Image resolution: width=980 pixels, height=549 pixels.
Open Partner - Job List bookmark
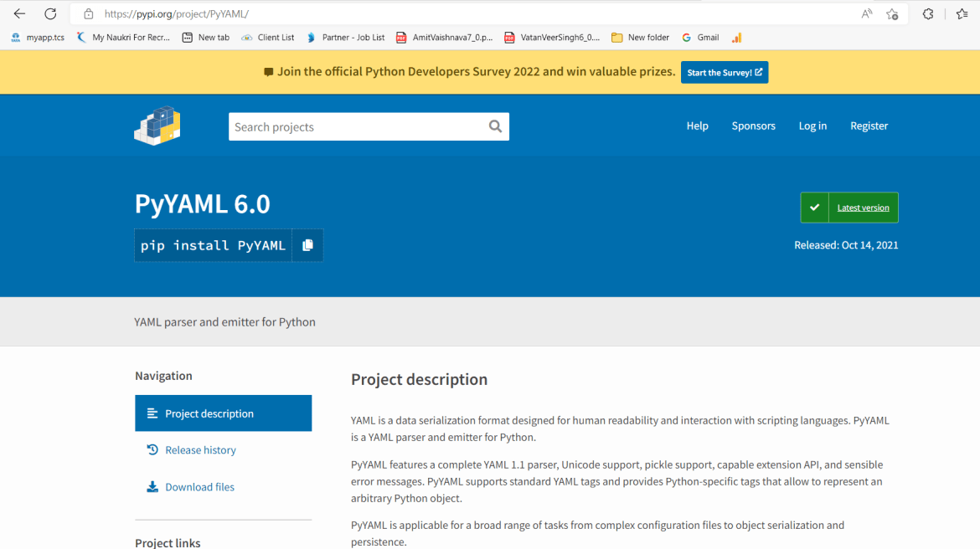click(x=345, y=38)
